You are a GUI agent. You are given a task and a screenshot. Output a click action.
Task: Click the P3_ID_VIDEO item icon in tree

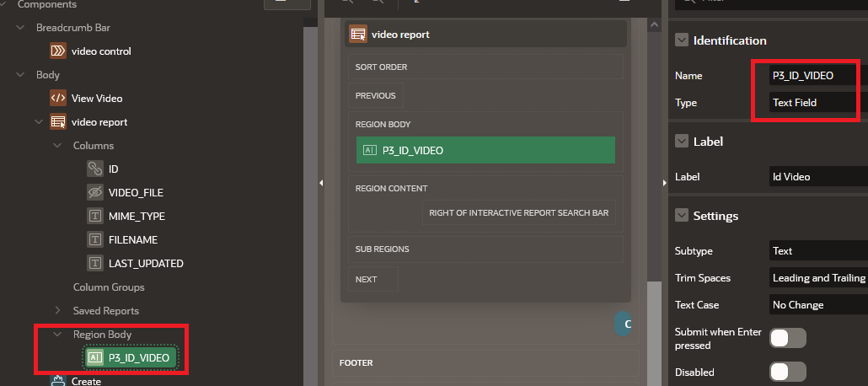95,357
